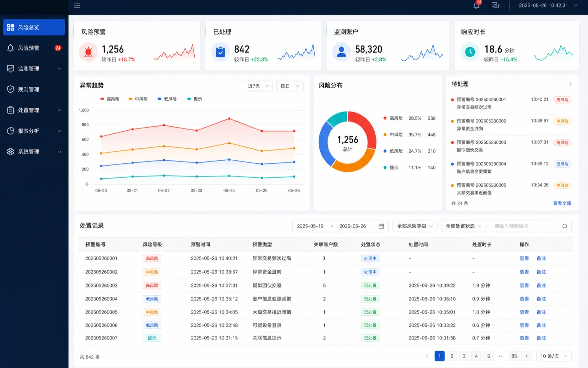588x368 pixels.
Task: Click the 报表分析 pie chart icon
Action: 10,131
